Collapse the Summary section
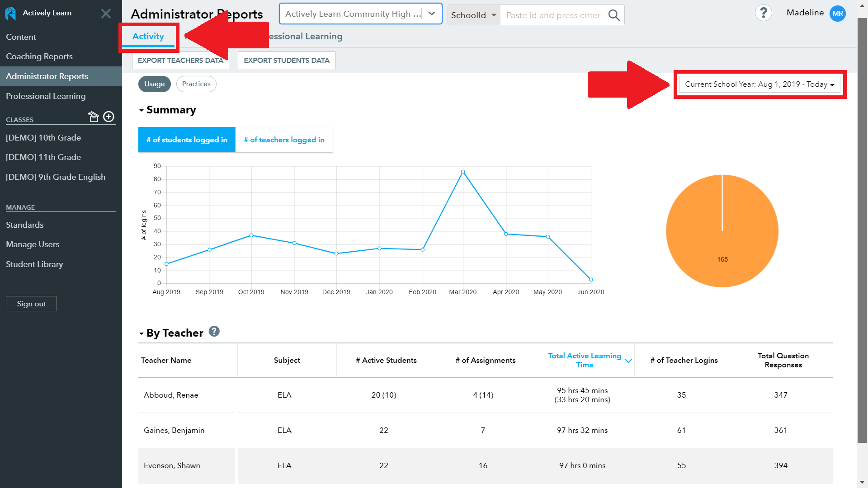 tap(142, 110)
